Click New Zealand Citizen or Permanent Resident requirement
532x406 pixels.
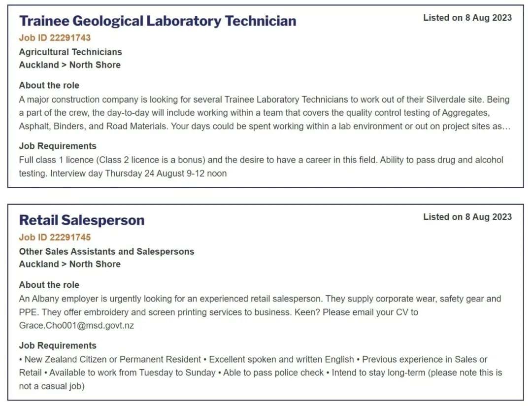pos(113,360)
